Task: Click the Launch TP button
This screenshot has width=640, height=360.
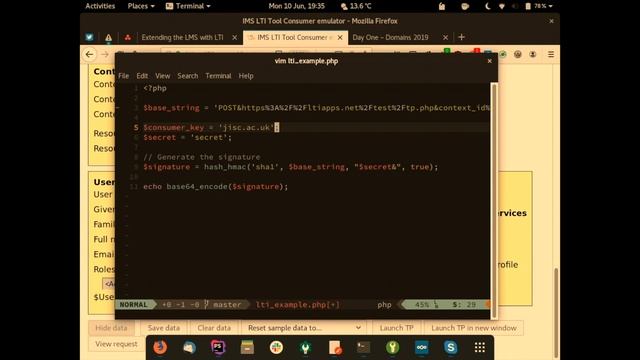Action: (396, 328)
